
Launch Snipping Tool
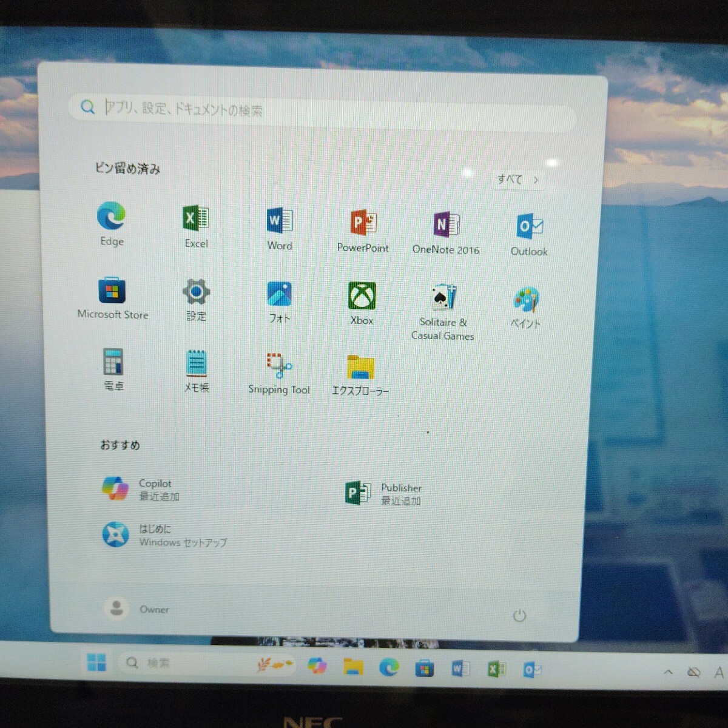[x=279, y=373]
